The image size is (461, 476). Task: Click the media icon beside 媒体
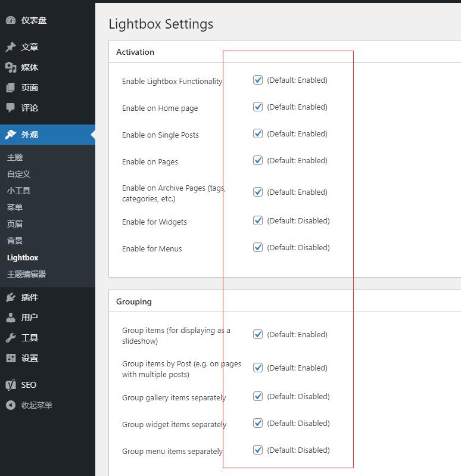(x=11, y=67)
